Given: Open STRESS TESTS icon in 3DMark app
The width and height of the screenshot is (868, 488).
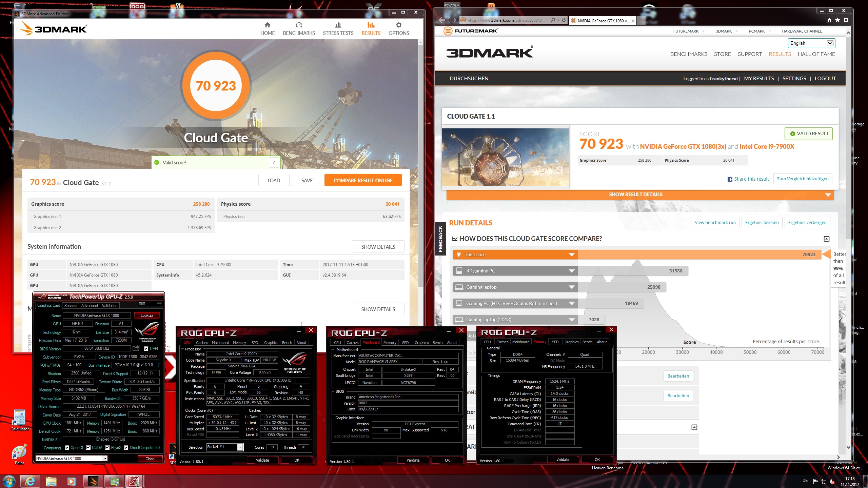Looking at the screenshot, I should point(338,25).
